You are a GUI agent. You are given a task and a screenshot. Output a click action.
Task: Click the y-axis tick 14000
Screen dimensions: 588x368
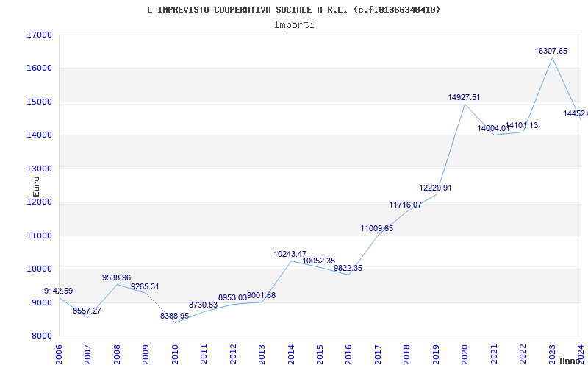click(39, 135)
